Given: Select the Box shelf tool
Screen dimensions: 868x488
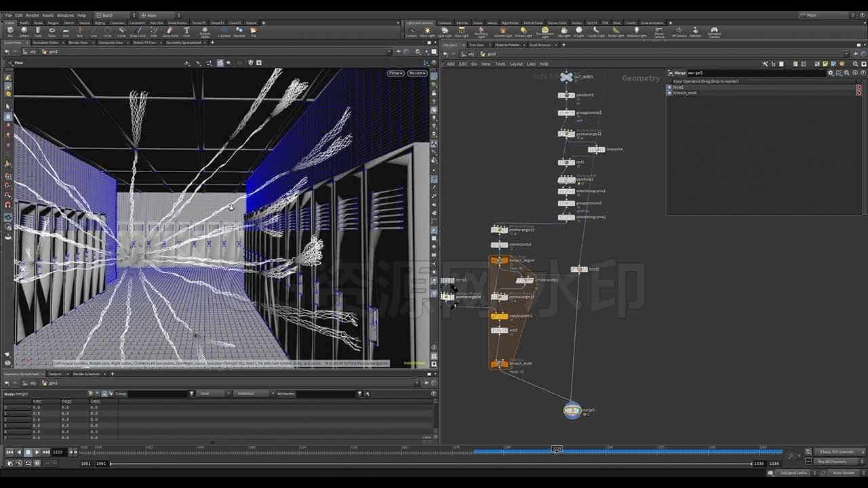Looking at the screenshot, I should coord(10,31).
